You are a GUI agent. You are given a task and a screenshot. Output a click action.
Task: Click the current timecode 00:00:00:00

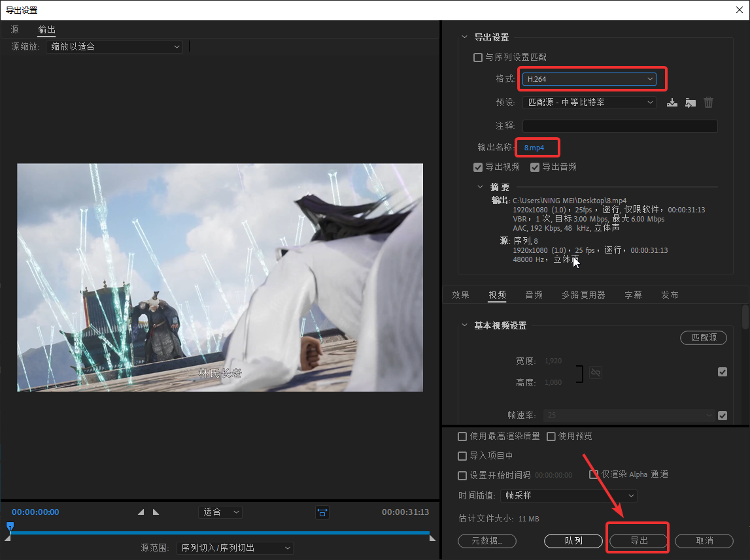pos(35,512)
